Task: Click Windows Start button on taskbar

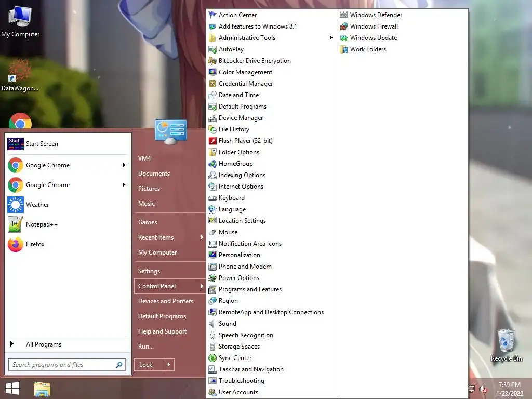Action: coord(12,389)
